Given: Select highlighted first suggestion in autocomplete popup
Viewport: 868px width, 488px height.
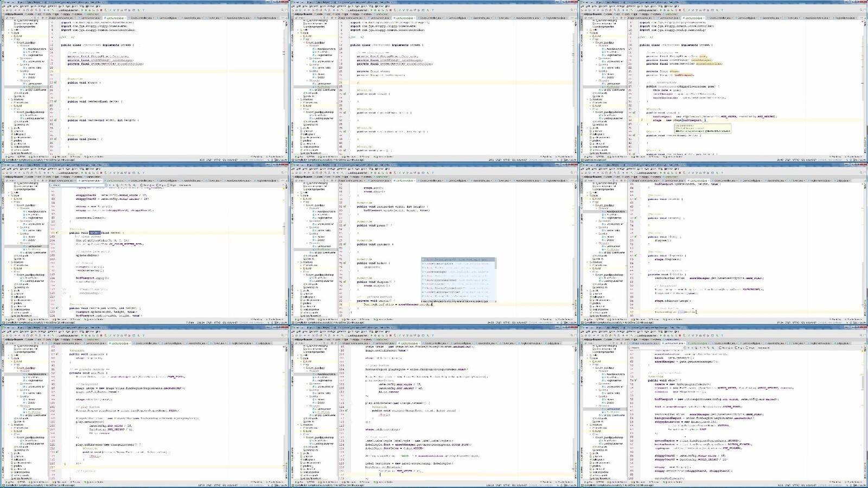Looking at the screenshot, I should point(458,259).
